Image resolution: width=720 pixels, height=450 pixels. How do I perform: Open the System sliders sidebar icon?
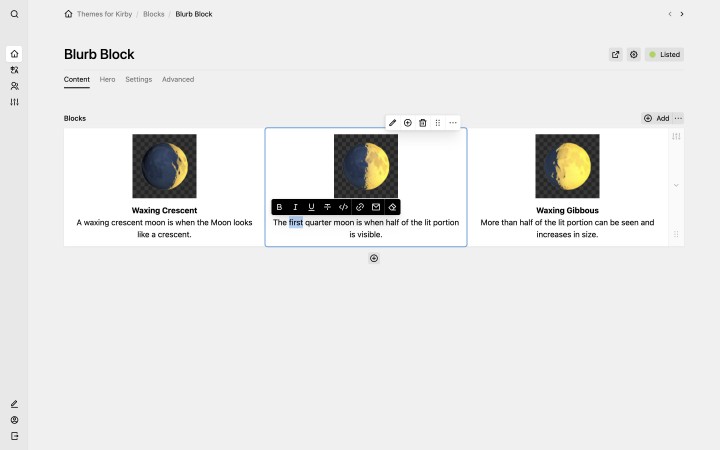click(14, 102)
